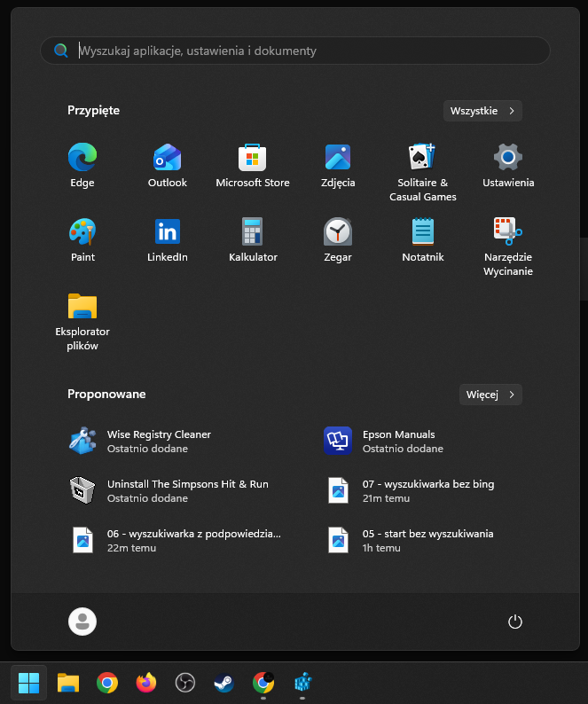Open the power options button
This screenshot has height=704, width=588.
tap(515, 622)
